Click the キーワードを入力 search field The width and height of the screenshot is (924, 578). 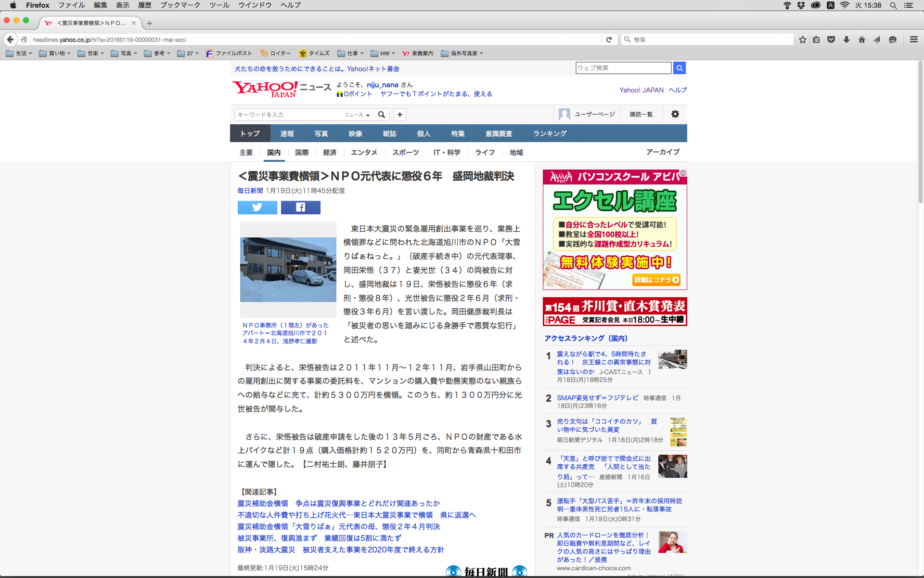[289, 115]
